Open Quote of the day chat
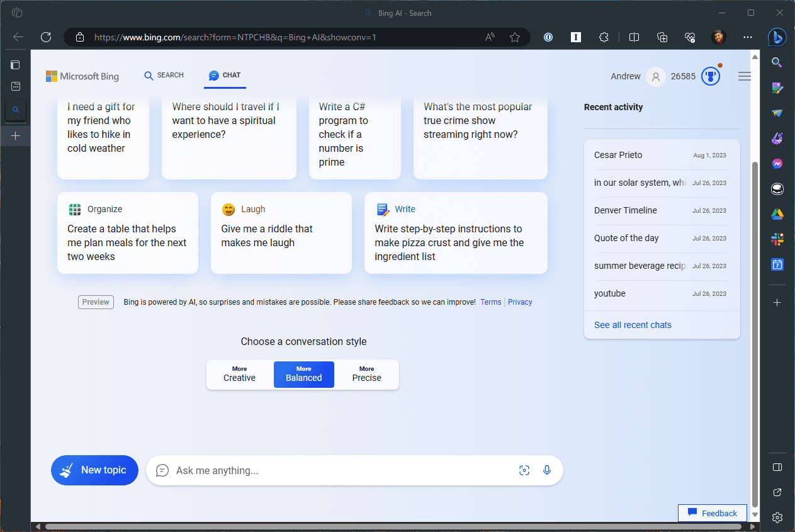 (x=661, y=238)
